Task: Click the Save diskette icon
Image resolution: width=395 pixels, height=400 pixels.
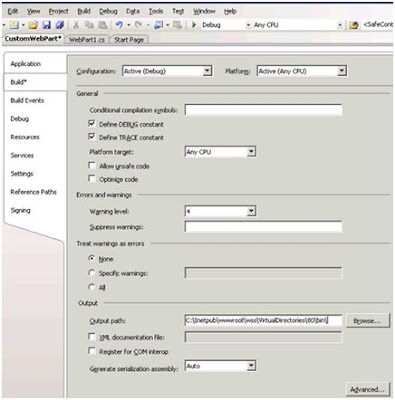Action: click(x=47, y=25)
